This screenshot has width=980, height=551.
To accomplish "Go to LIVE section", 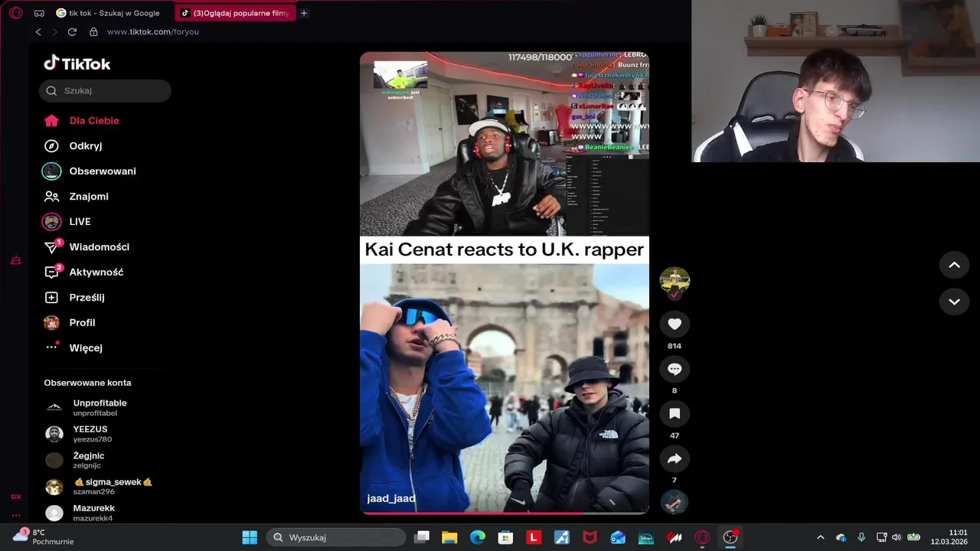I will 67,221.
